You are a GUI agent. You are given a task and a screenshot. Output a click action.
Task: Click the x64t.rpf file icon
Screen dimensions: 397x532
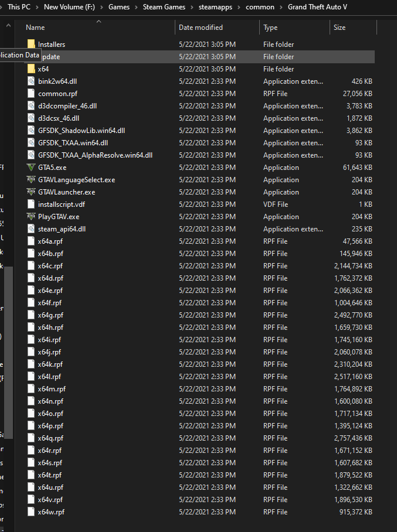(x=31, y=475)
